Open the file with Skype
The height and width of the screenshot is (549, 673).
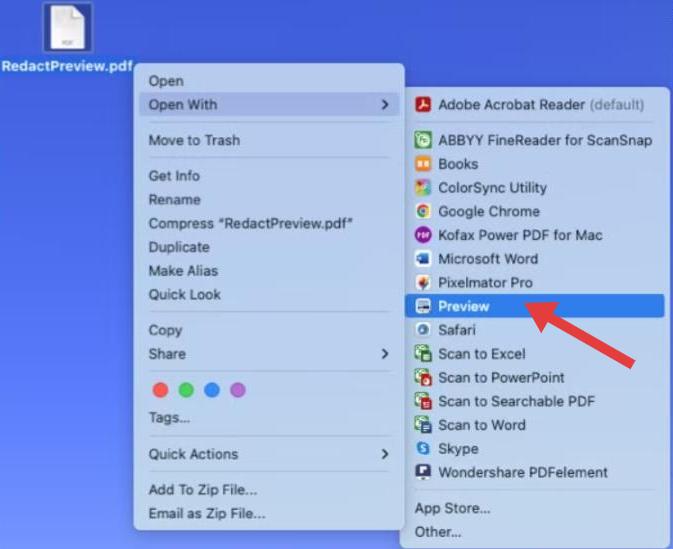pyautogui.click(x=535, y=449)
